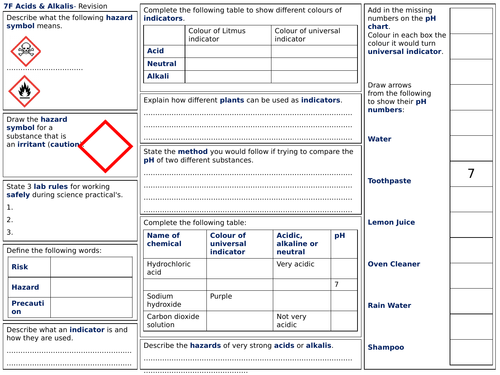Select the 'Neutral' row label in indicator table
Screen dimensions: 500x375
coord(162,63)
